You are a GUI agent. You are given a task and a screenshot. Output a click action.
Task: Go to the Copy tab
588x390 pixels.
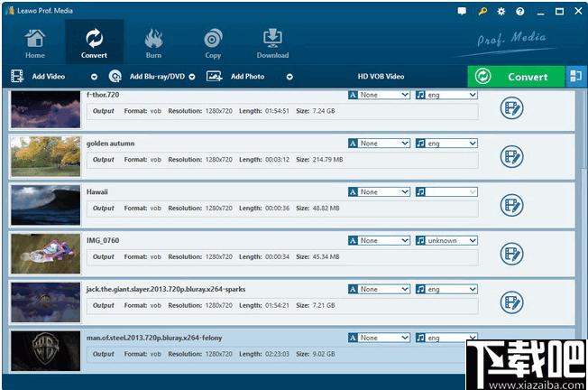[x=213, y=43]
